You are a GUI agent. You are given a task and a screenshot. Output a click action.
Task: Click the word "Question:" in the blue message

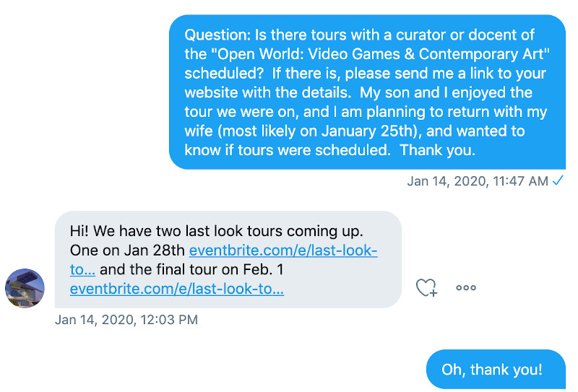click(x=217, y=35)
